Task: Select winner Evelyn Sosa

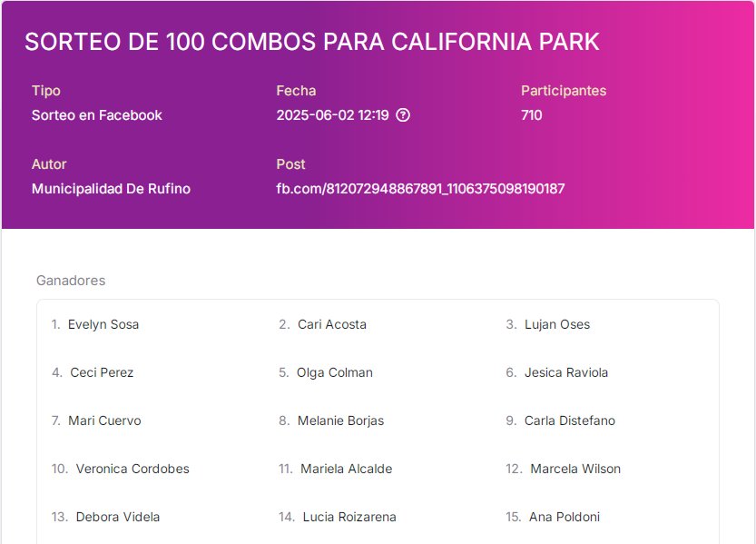Action: click(103, 324)
